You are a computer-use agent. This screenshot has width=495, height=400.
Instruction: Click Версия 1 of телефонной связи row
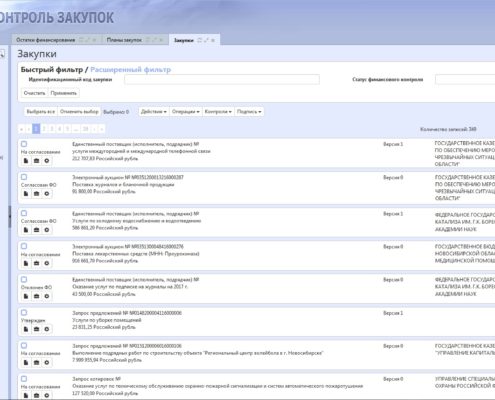tap(393, 144)
